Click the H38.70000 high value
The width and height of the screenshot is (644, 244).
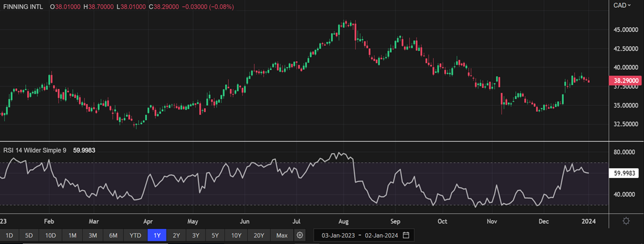(x=99, y=7)
